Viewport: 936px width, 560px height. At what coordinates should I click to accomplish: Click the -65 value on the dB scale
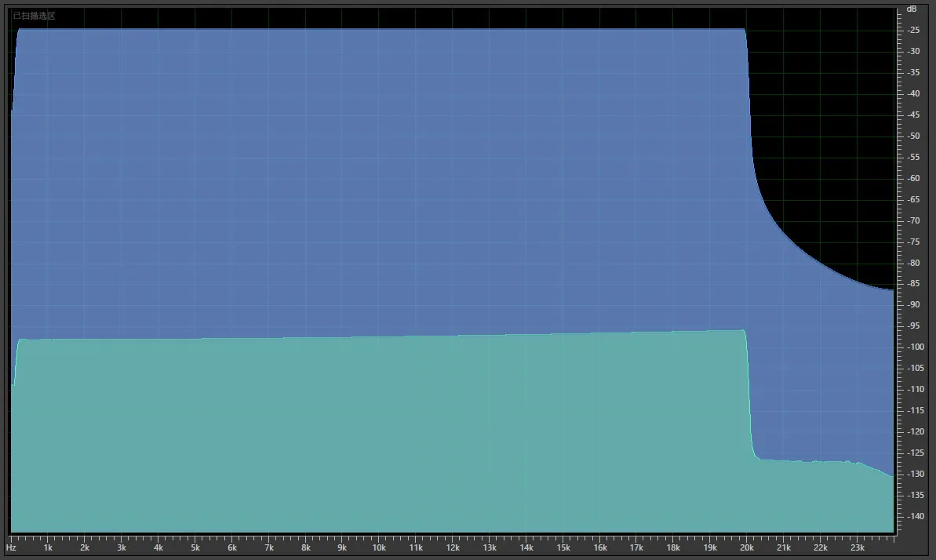coord(913,199)
